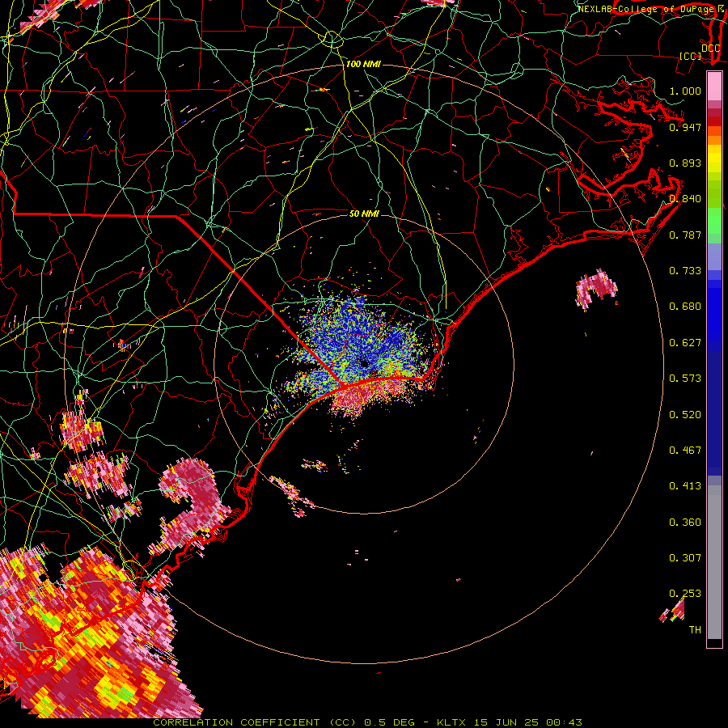
Task: Click the 100 NMI range ring label
Action: tap(363, 64)
